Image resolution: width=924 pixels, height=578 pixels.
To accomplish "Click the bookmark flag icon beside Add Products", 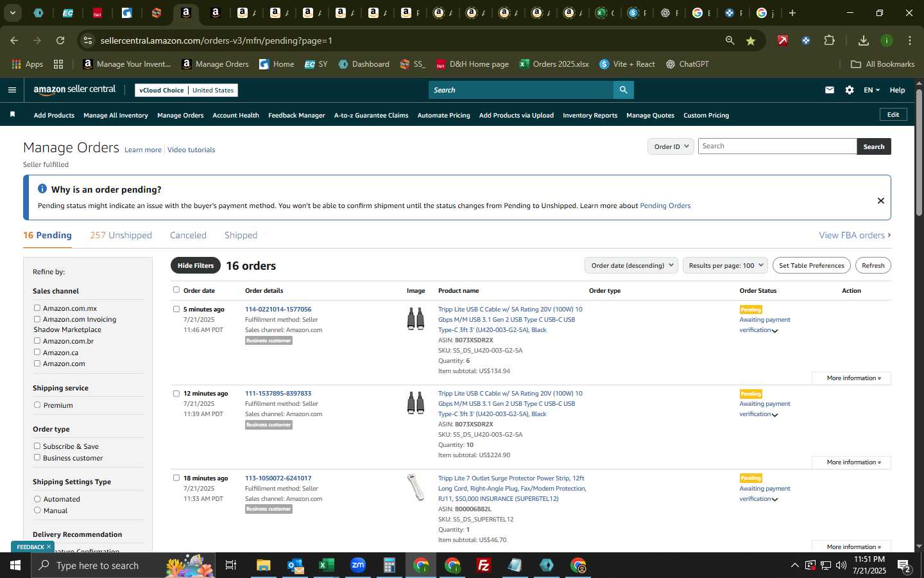I will coord(12,114).
